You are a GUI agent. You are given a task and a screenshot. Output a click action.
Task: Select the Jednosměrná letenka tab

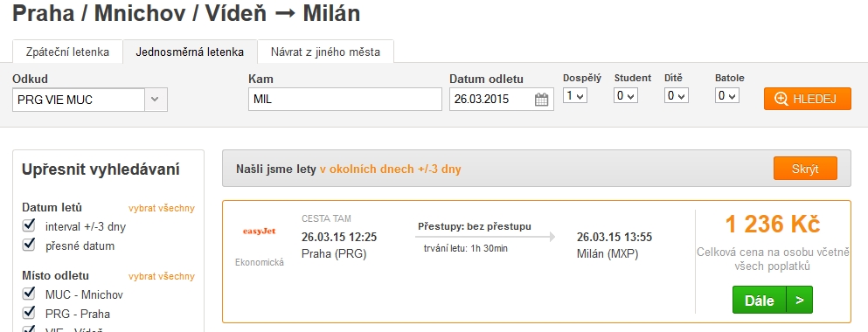190,52
